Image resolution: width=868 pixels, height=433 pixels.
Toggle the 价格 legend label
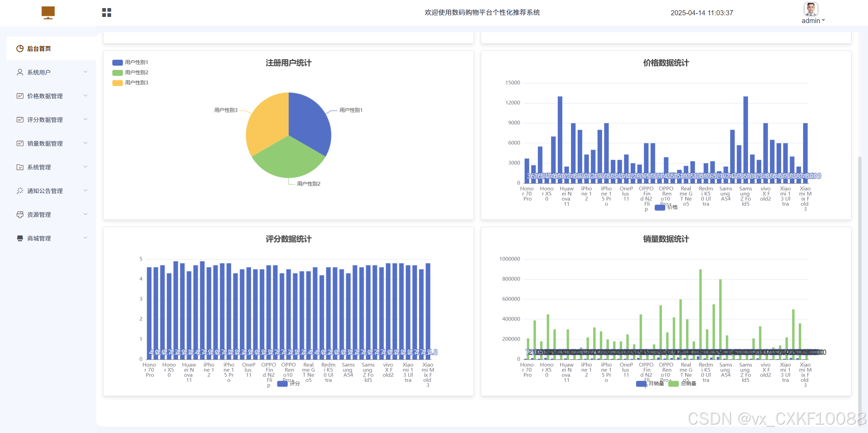672,207
